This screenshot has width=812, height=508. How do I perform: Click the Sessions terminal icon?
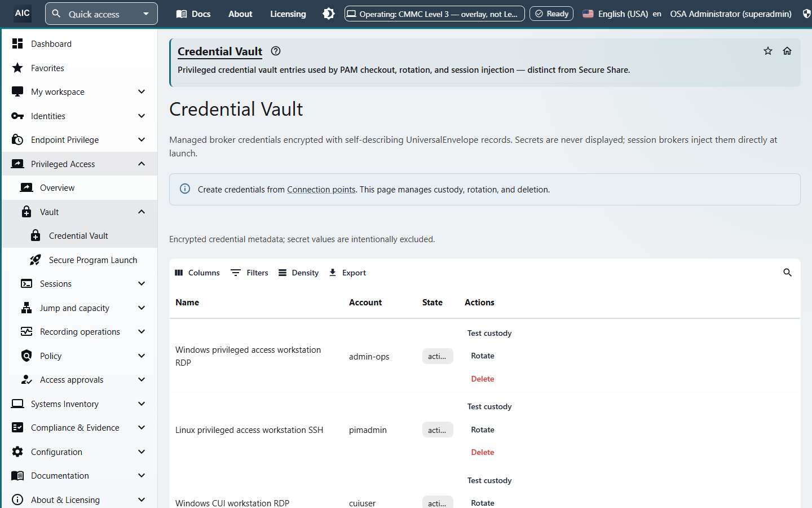pos(27,284)
